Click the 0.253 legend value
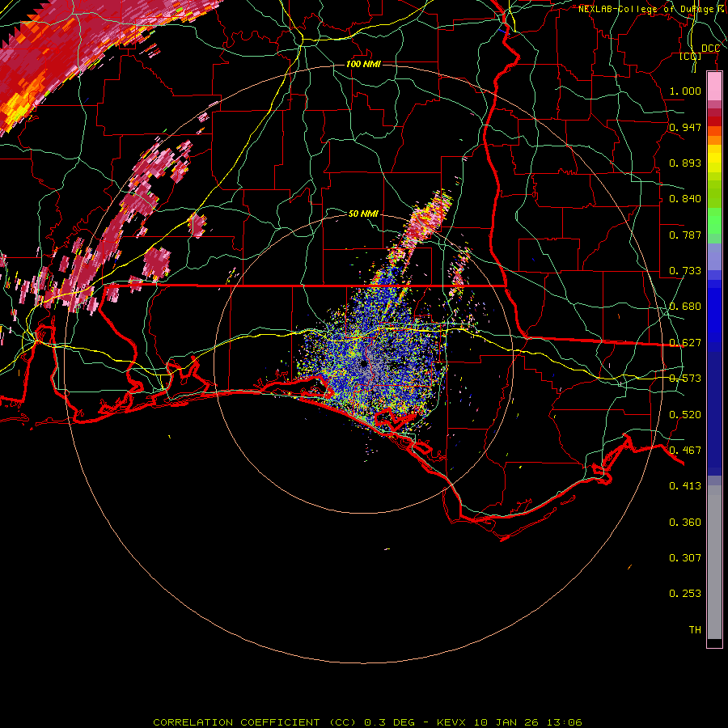This screenshot has height=728, width=728. click(x=685, y=594)
